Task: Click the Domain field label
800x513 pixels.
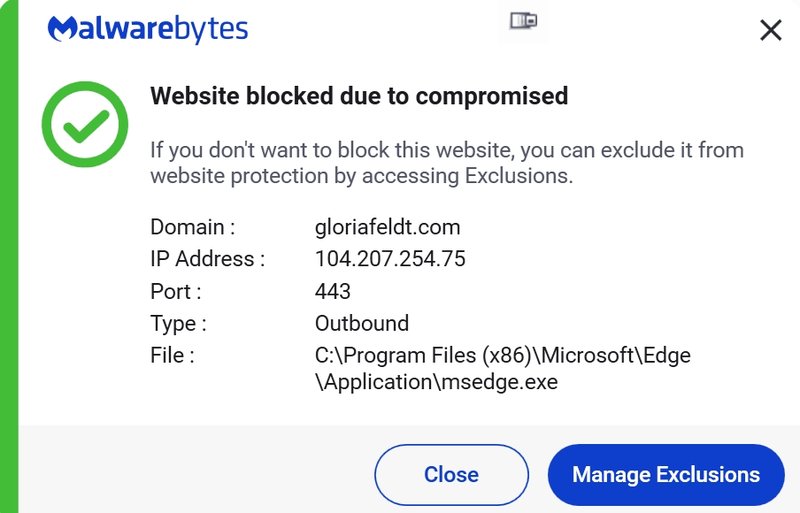Action: pyautogui.click(x=193, y=227)
